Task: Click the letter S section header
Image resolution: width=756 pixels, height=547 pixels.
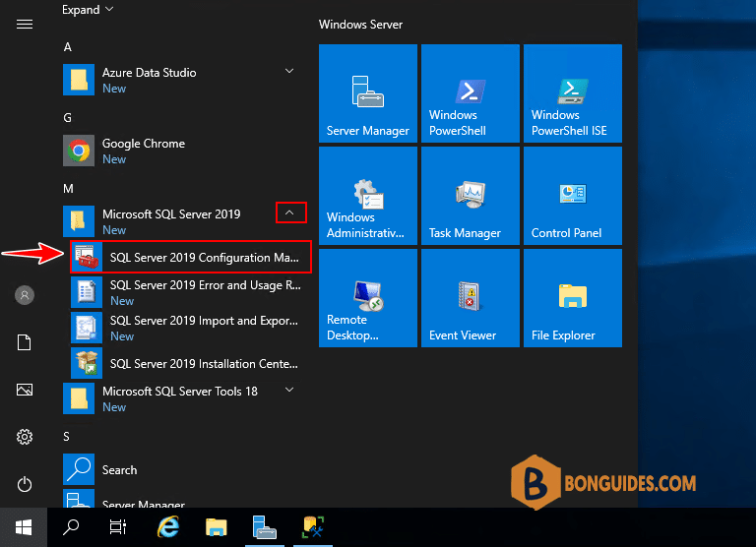Action: tap(67, 436)
